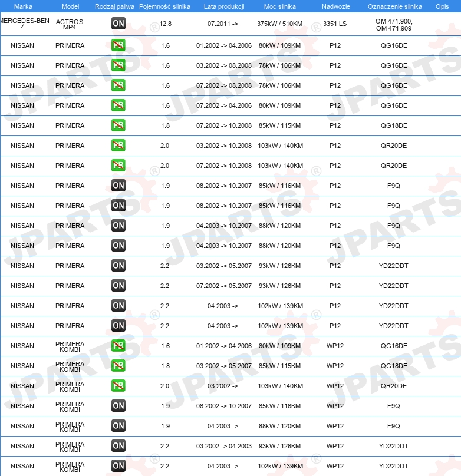Image resolution: width=461 pixels, height=476 pixels.
Task: Click the Lata produkcji column header
Action: (224, 6)
